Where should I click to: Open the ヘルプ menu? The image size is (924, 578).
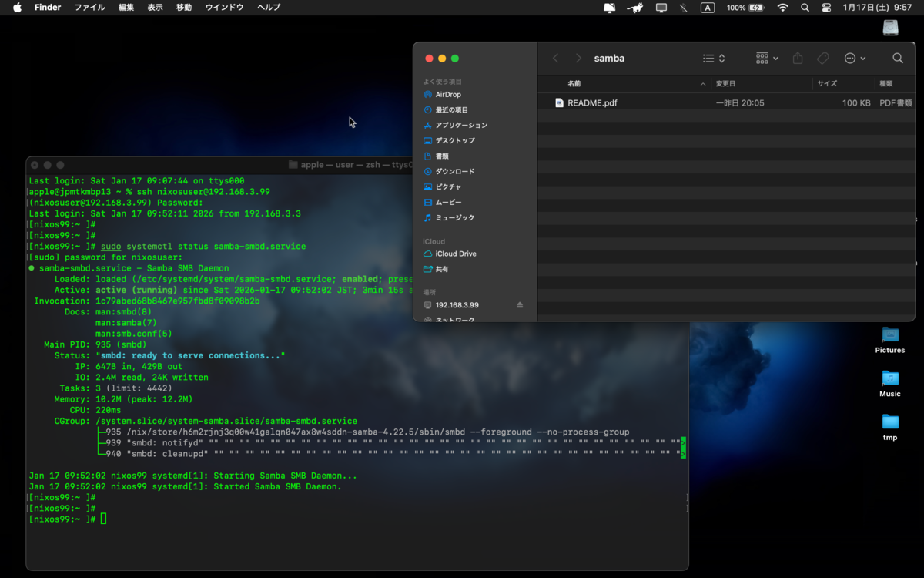269,8
